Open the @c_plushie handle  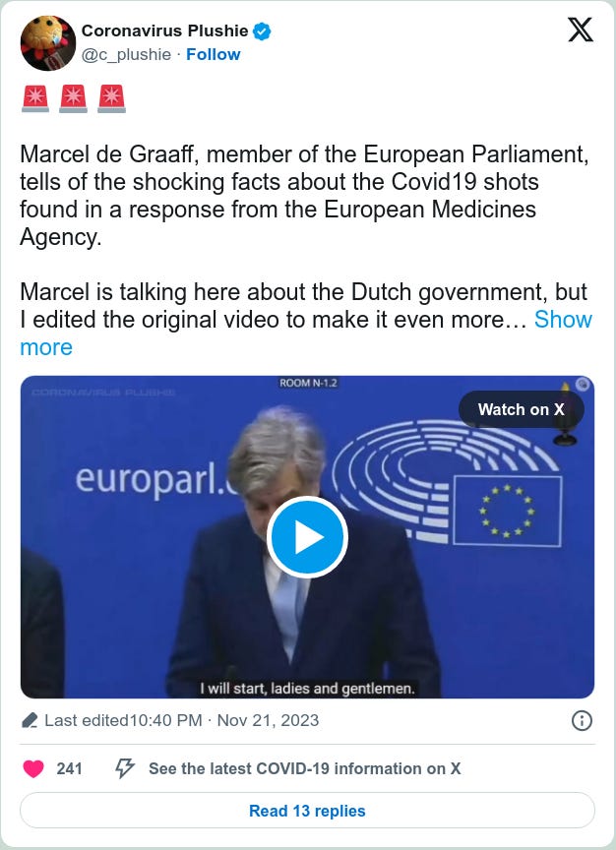point(126,54)
